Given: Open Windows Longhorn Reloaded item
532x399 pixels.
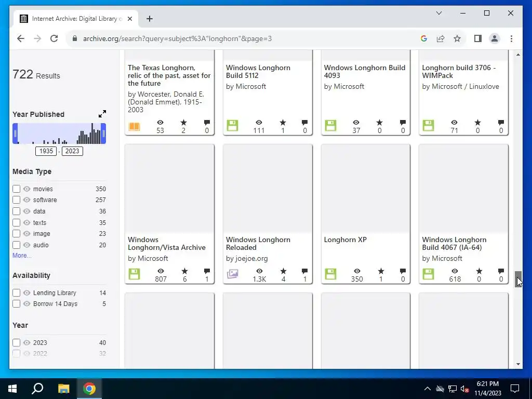Looking at the screenshot, I should tap(258, 244).
